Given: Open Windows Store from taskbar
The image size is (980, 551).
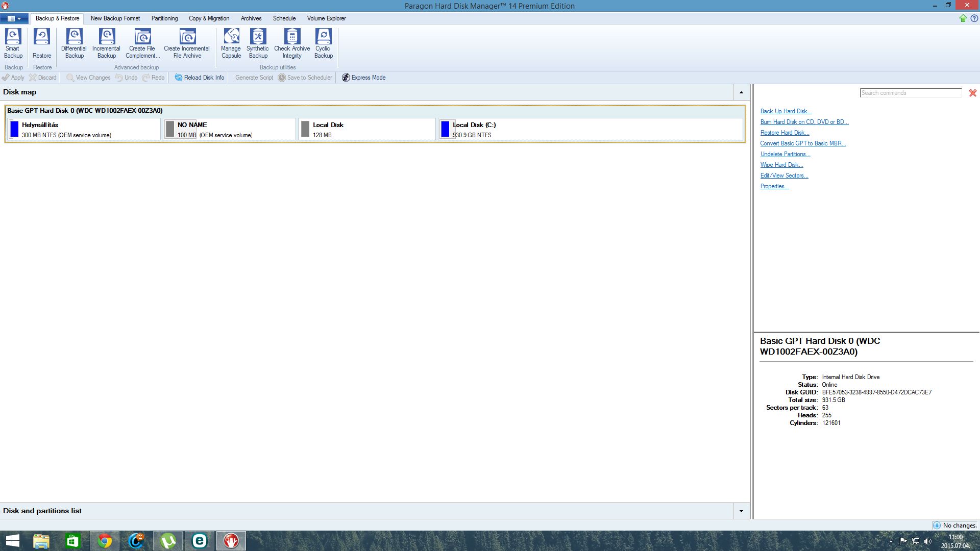Looking at the screenshot, I should 73,541.
